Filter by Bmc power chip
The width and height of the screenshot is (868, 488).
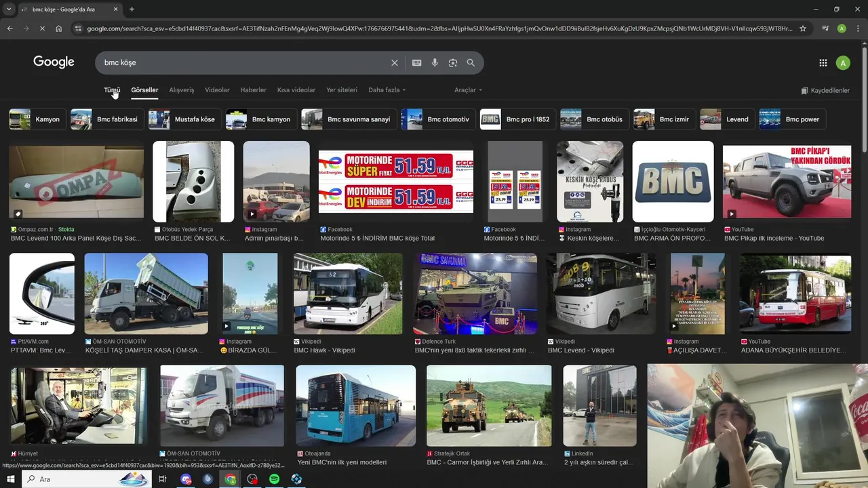point(793,119)
